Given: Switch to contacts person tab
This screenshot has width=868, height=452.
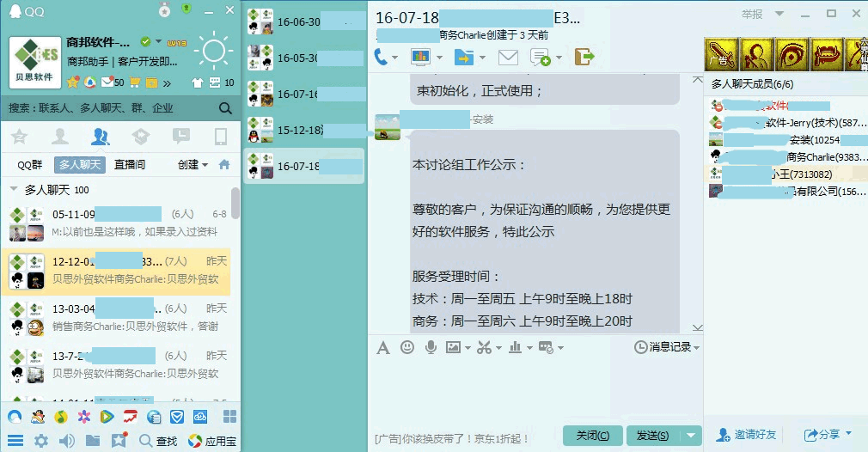Looking at the screenshot, I should 60,136.
